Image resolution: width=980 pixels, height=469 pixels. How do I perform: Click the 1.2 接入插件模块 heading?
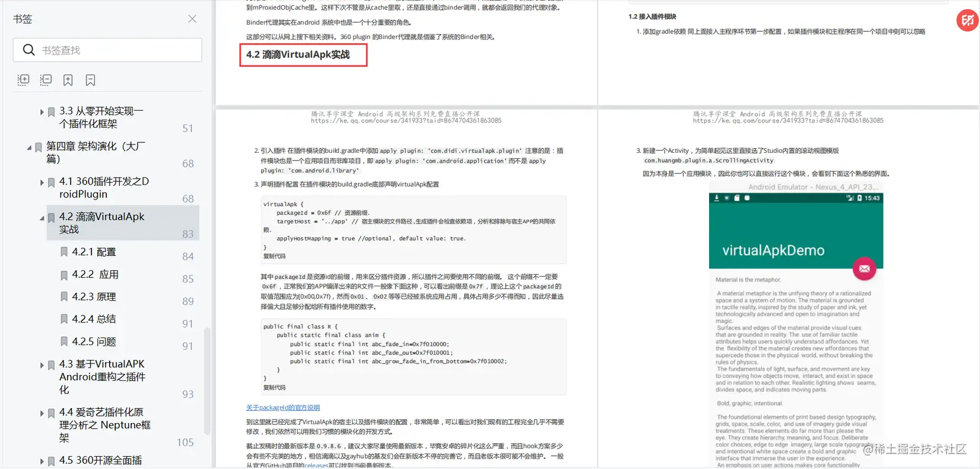coord(653,16)
